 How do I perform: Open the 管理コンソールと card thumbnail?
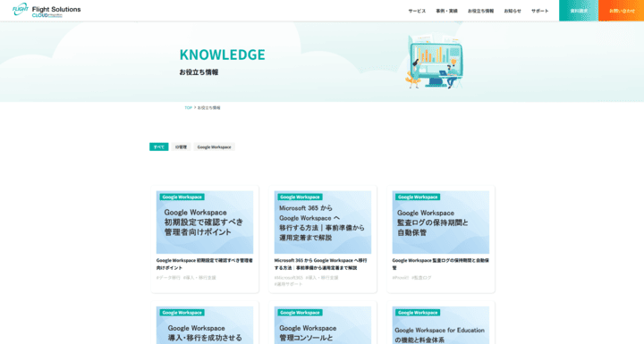click(322, 325)
